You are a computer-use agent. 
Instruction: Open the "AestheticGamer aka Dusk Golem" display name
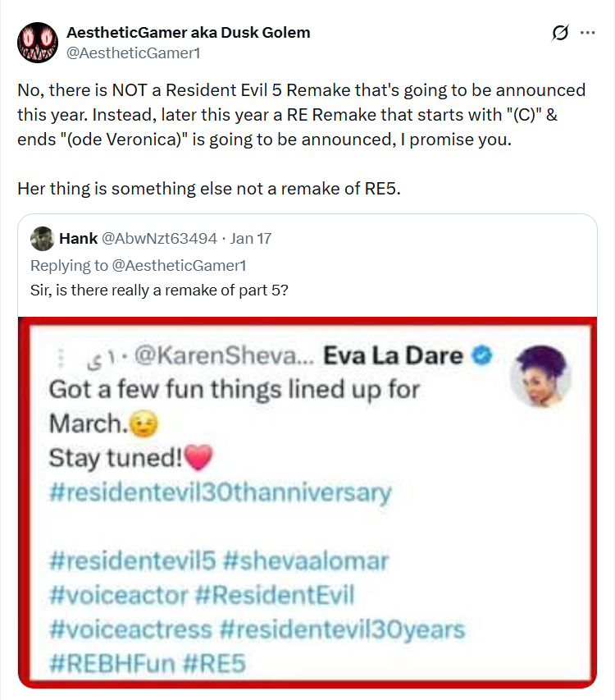187,33
